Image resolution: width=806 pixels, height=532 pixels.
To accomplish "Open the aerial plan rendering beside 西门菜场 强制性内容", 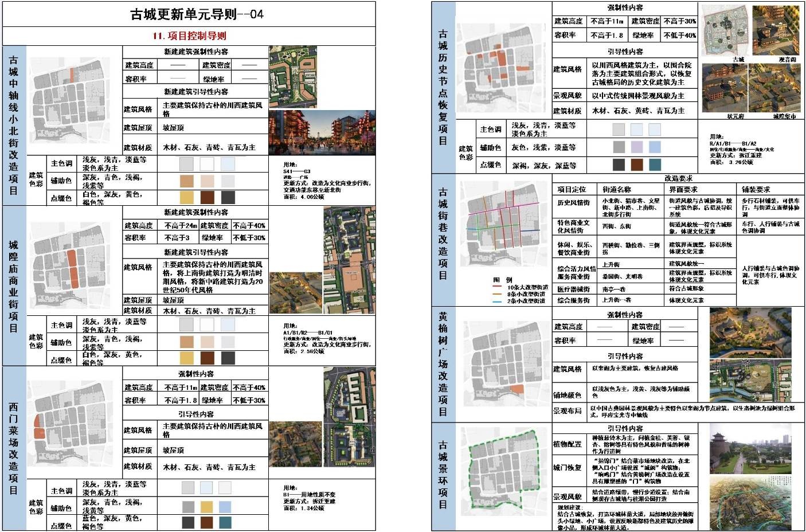I will click(349, 417).
